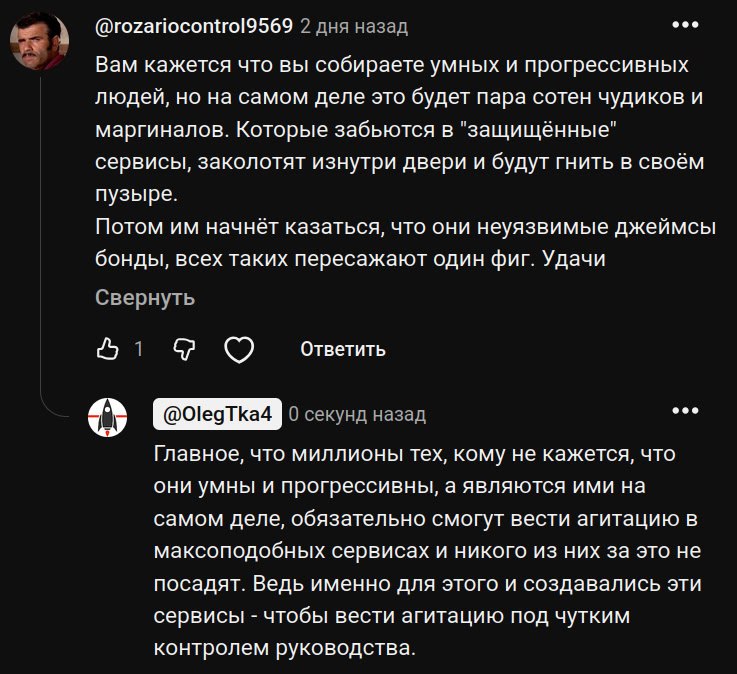Give a heart to the top comment
The height and width of the screenshot is (674, 737).
click(238, 349)
